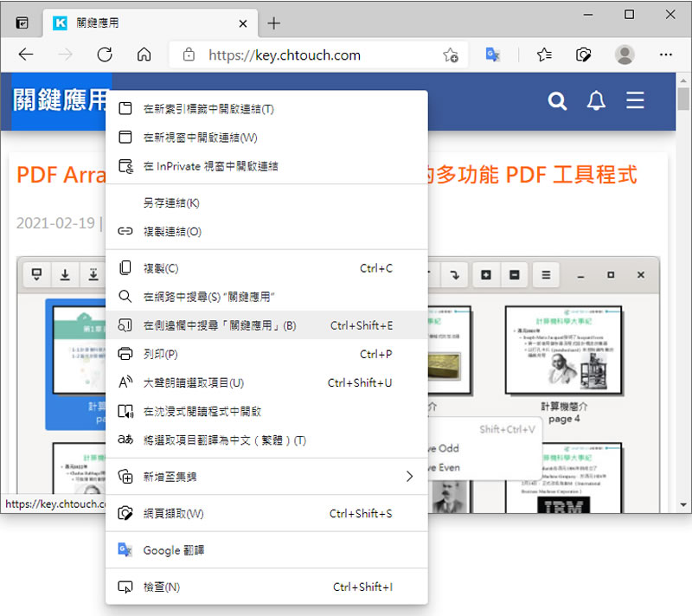The height and width of the screenshot is (616, 692).
Task: Click the rotate-right arrow in PDF app
Action: coord(454,275)
